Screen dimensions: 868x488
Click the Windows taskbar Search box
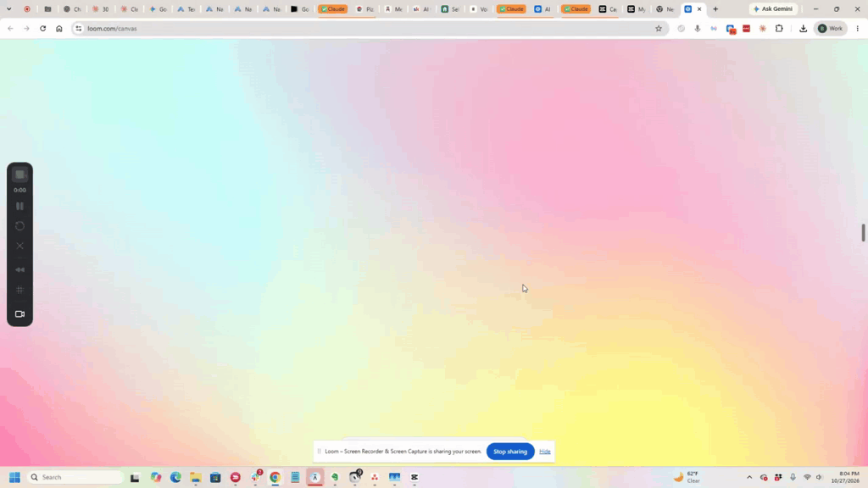pos(75,477)
